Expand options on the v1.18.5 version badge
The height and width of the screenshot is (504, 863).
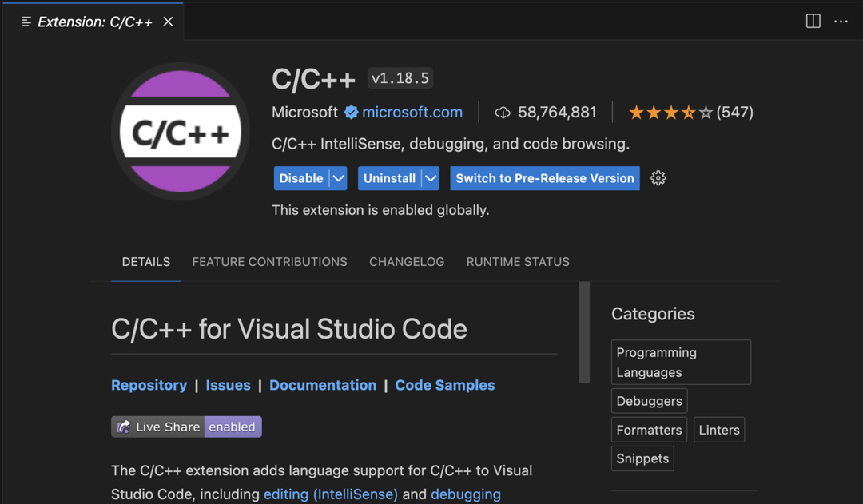pos(400,77)
